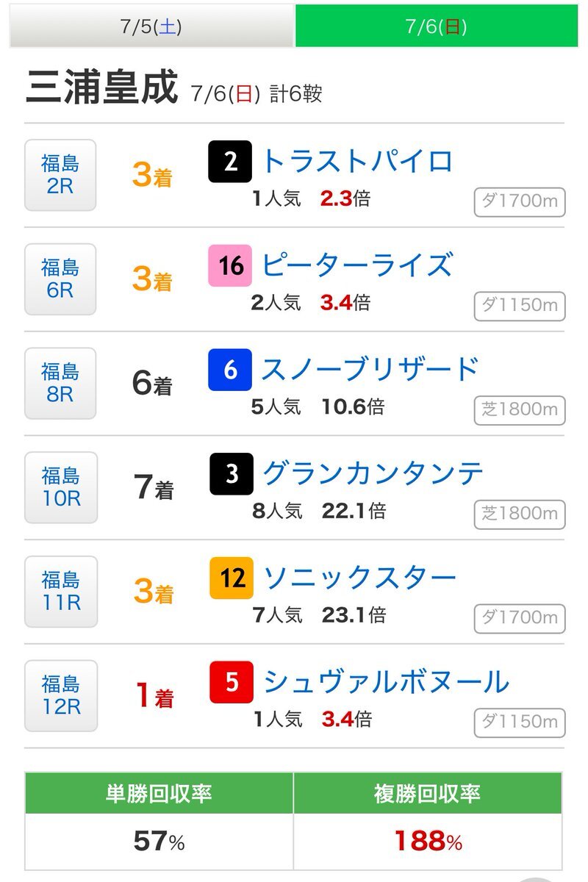Open horse トラストパイロ link
This screenshot has height=882, width=588.
tap(356, 161)
